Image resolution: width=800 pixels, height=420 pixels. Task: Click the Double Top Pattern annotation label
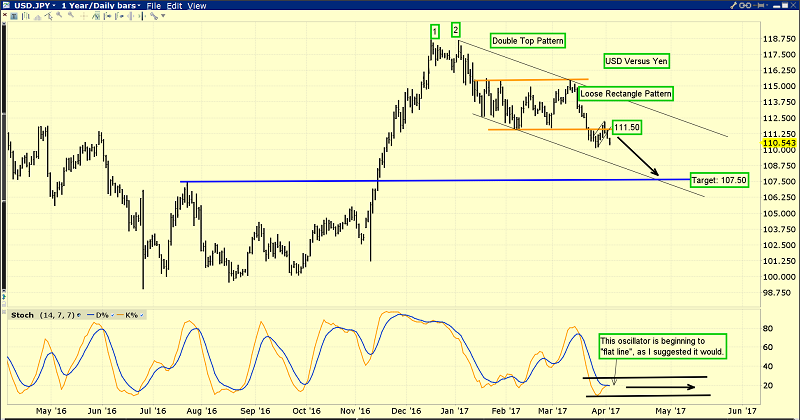[x=527, y=41]
